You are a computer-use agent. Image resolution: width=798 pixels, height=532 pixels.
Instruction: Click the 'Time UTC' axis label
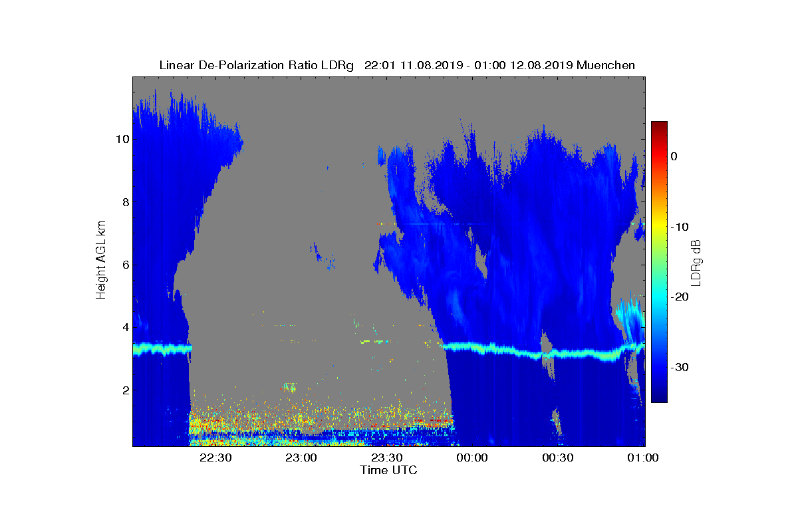pyautogui.click(x=388, y=470)
